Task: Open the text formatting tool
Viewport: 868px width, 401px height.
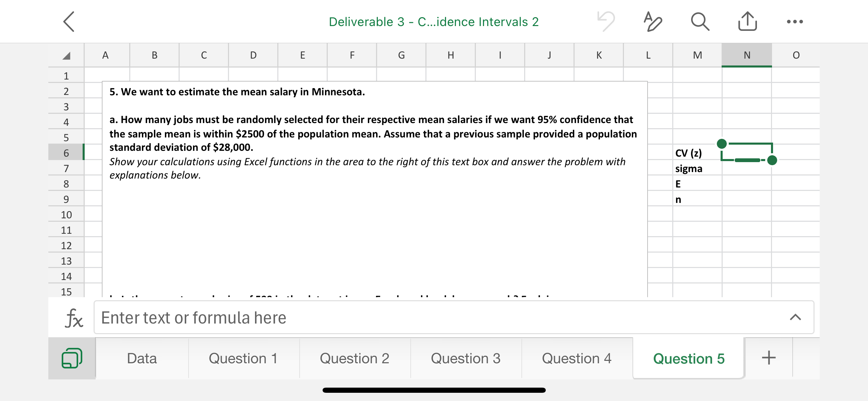Action: click(652, 22)
